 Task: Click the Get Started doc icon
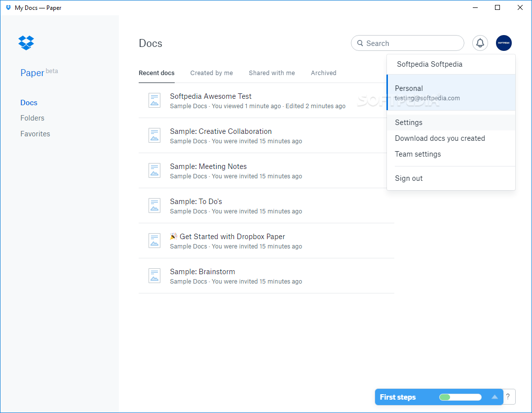[154, 241]
